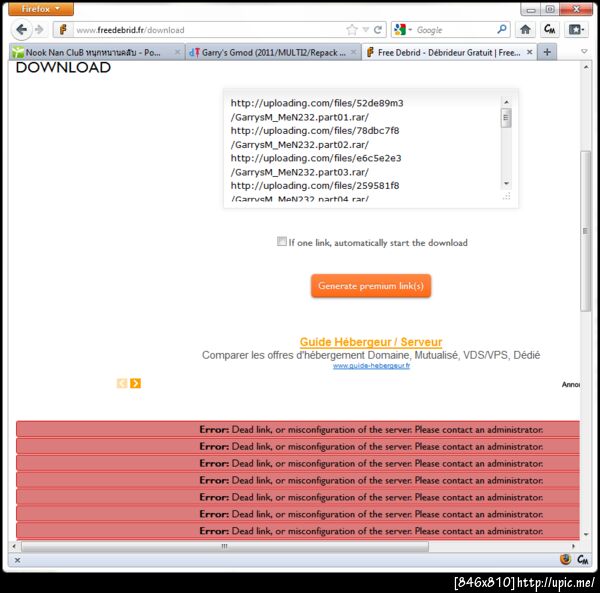
Task: Click horizontal scrollbar left arrow
Action: tap(14, 546)
